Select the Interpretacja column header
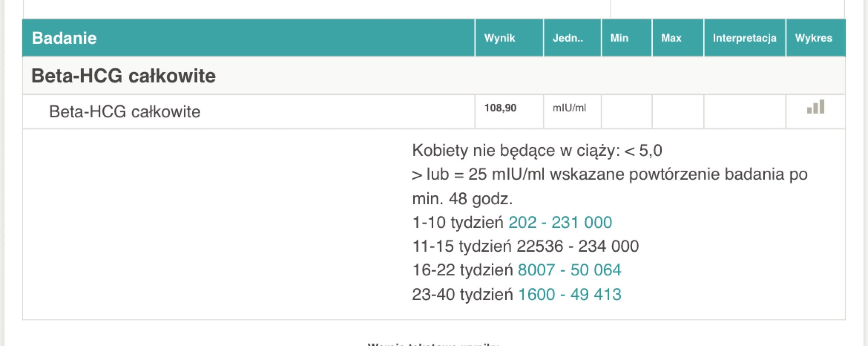The width and height of the screenshot is (868, 346). (x=744, y=38)
